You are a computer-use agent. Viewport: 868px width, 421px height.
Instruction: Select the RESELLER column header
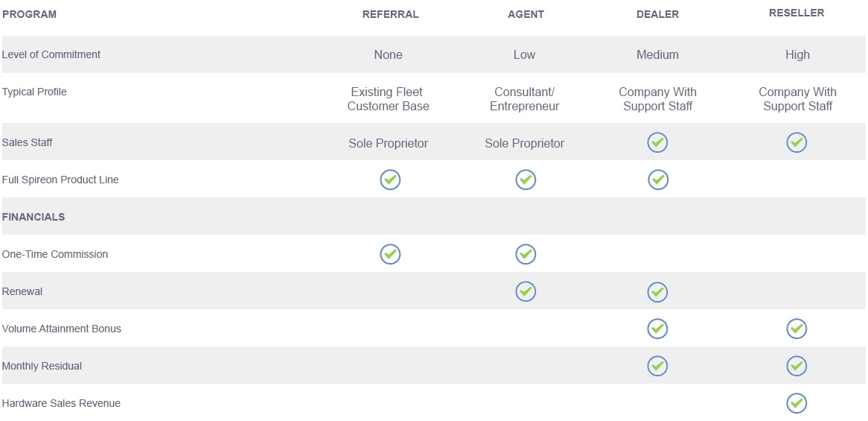797,13
